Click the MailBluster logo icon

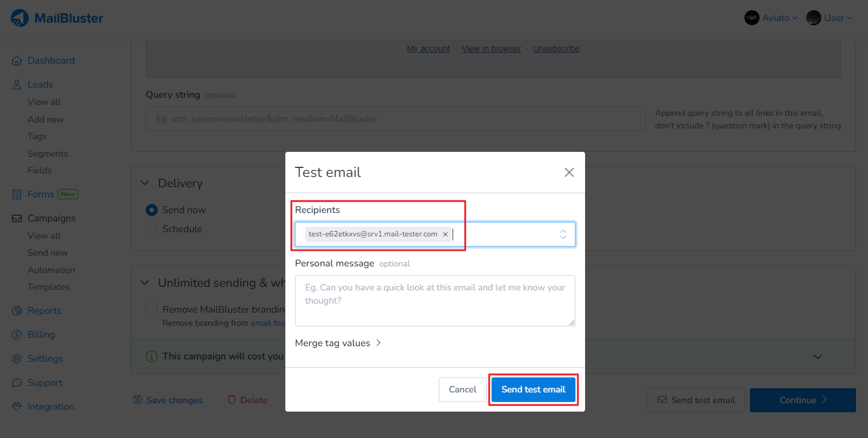click(x=20, y=17)
